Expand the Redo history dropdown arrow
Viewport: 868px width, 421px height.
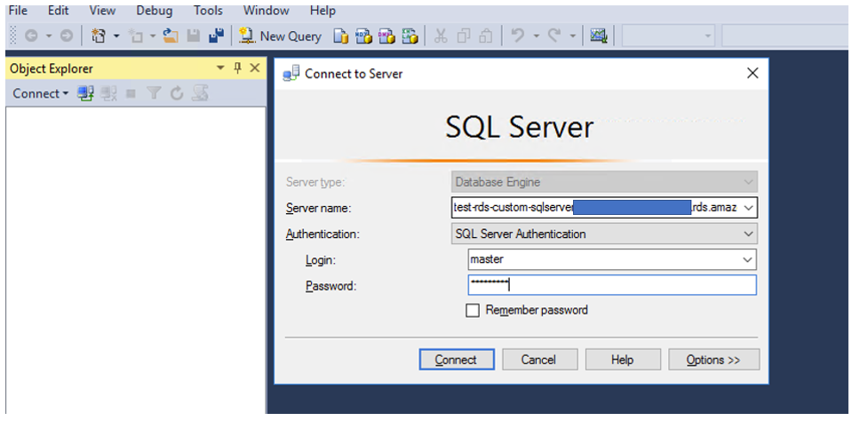pyautogui.click(x=573, y=36)
